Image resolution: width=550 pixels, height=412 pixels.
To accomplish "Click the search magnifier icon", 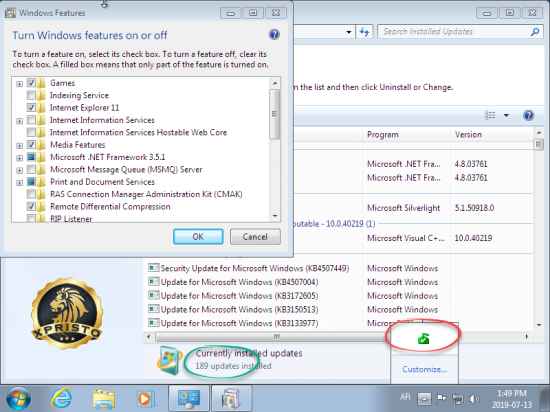I will pos(535,32).
